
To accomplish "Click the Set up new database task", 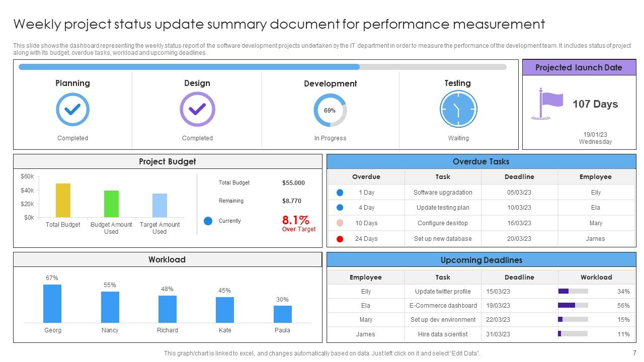I will pyautogui.click(x=443, y=239).
